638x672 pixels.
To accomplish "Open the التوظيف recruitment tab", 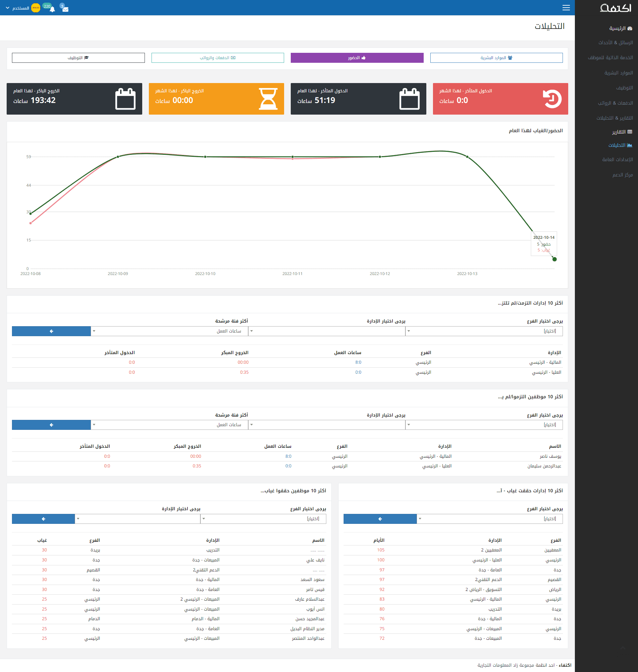I will pyautogui.click(x=78, y=58).
